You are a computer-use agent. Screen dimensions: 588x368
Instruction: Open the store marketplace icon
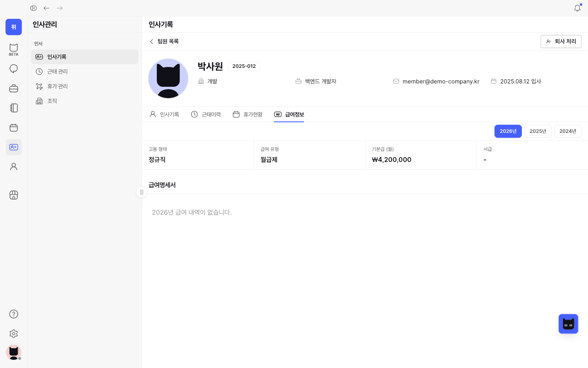click(x=13, y=195)
